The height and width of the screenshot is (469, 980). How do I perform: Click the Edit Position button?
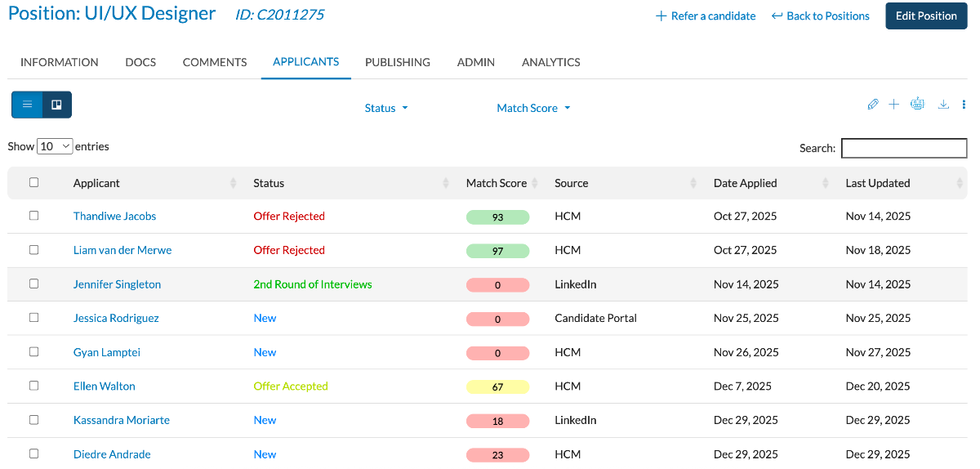pyautogui.click(x=926, y=16)
